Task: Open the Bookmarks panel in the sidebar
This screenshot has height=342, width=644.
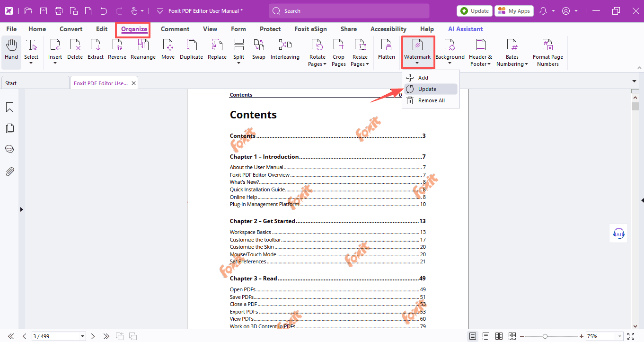Action: click(9, 108)
